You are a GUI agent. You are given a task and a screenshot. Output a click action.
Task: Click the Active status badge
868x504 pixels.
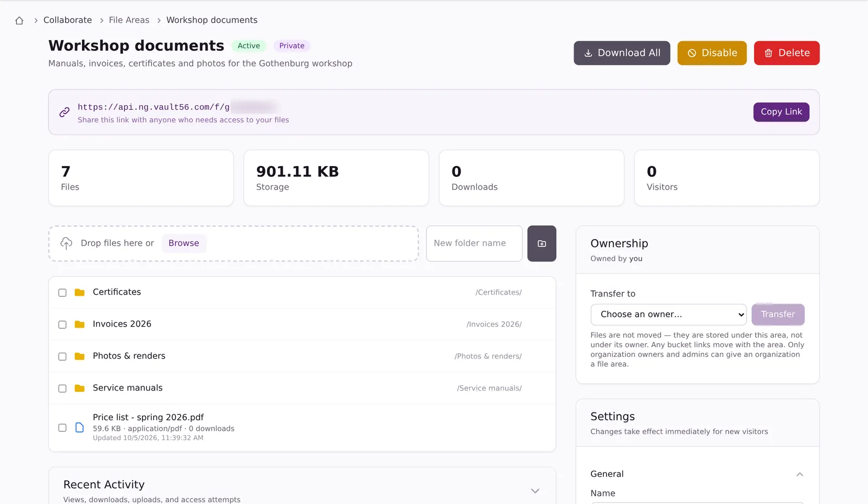[248, 46]
